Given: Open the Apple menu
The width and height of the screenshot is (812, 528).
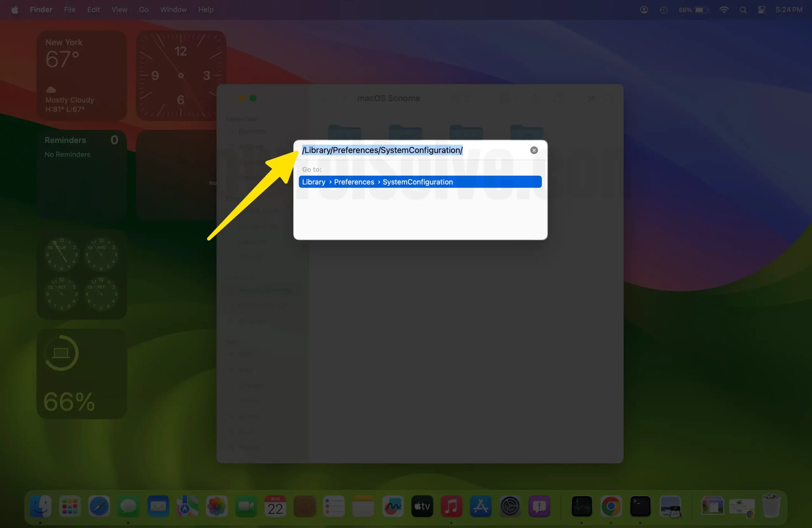Looking at the screenshot, I should pos(15,10).
